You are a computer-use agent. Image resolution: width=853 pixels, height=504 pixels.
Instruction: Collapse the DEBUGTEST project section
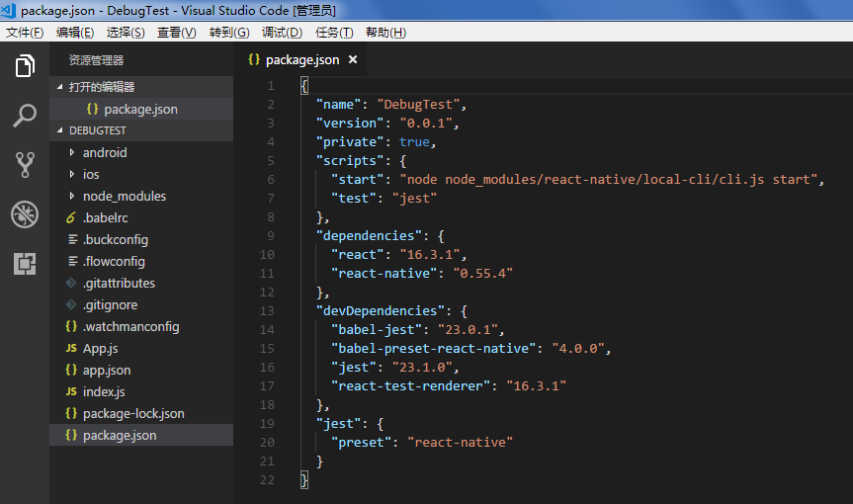(x=97, y=130)
